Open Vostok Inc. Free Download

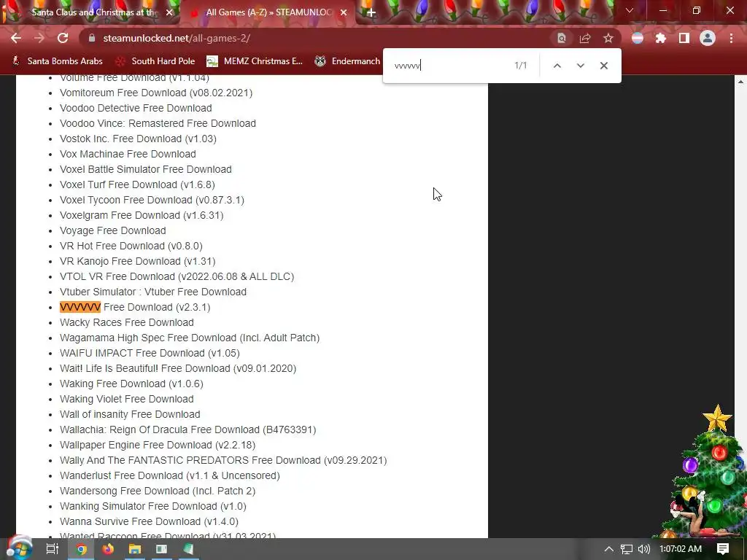tap(138, 139)
